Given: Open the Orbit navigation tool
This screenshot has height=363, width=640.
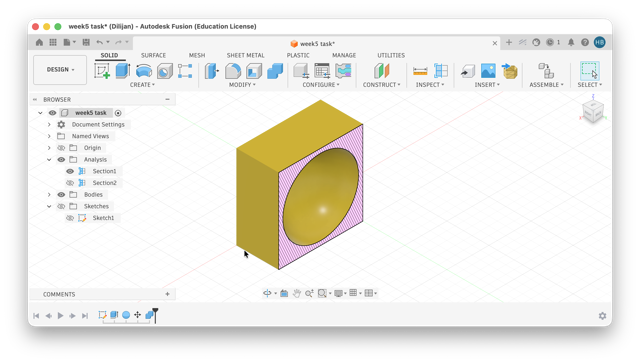Looking at the screenshot, I should (267, 293).
